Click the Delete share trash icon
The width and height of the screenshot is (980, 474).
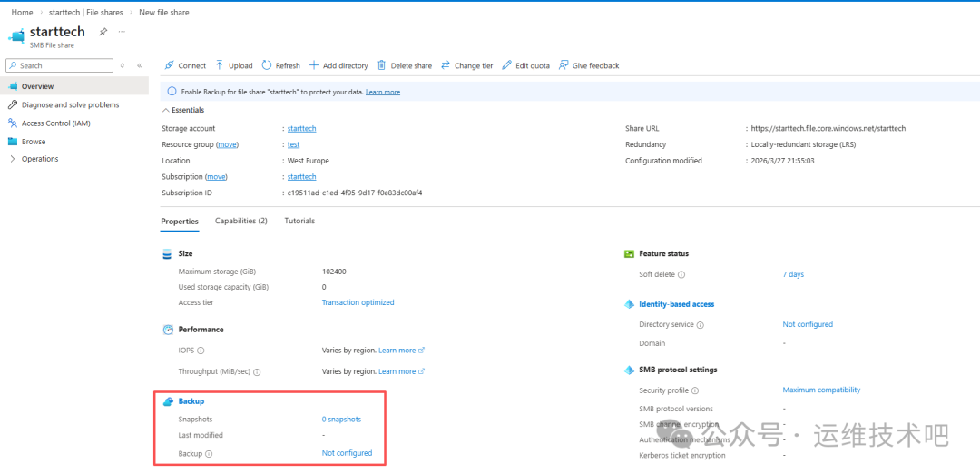(382, 65)
